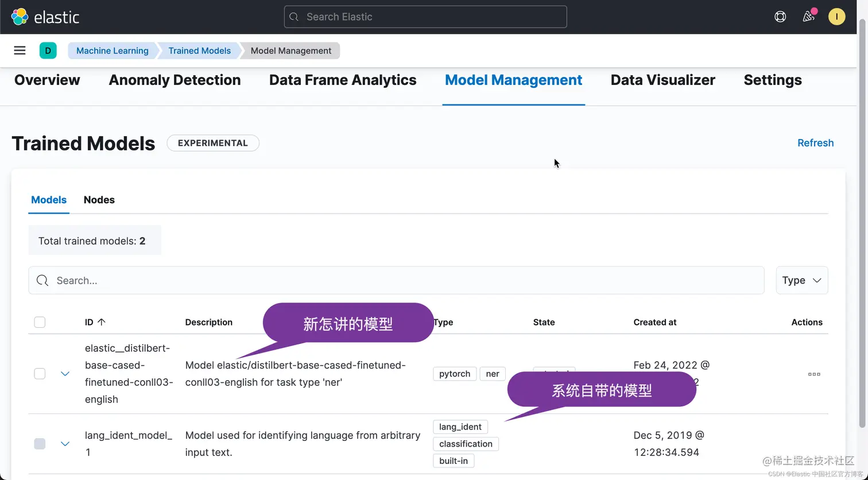The height and width of the screenshot is (480, 868).
Task: Click the Trained Models breadcrumb
Action: point(199,51)
